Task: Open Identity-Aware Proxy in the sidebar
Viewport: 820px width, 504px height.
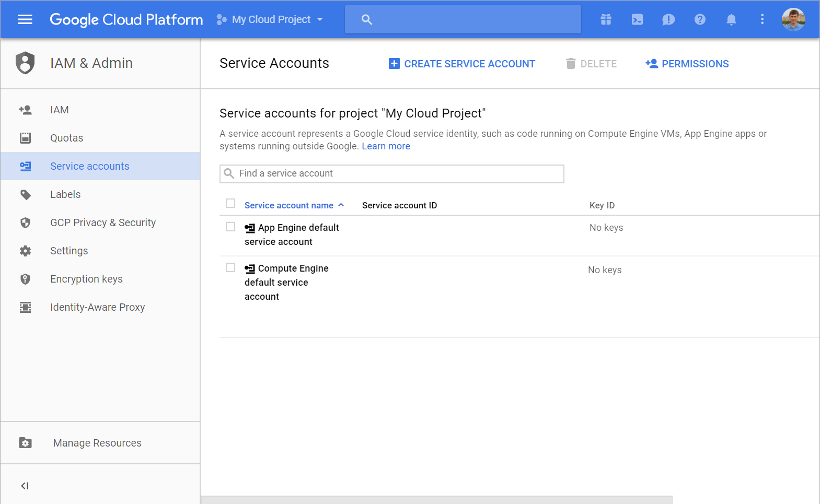Action: (100, 307)
